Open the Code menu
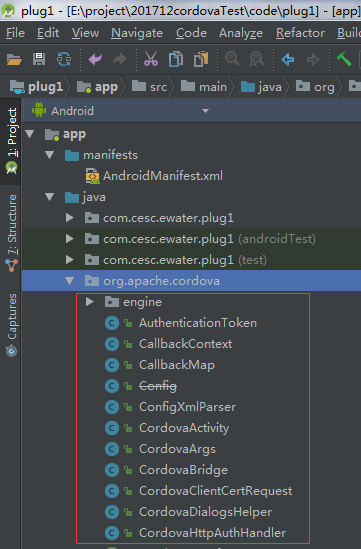The height and width of the screenshot is (549, 361). pyautogui.click(x=191, y=33)
